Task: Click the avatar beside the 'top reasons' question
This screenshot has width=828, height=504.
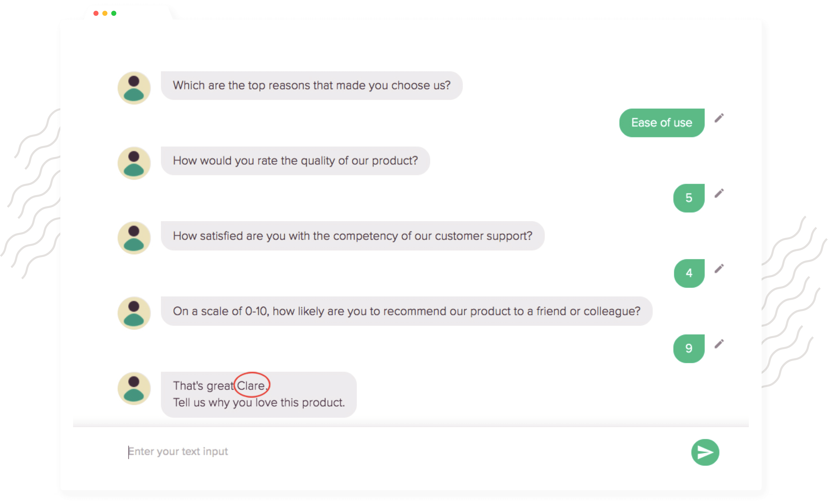Action: click(134, 88)
